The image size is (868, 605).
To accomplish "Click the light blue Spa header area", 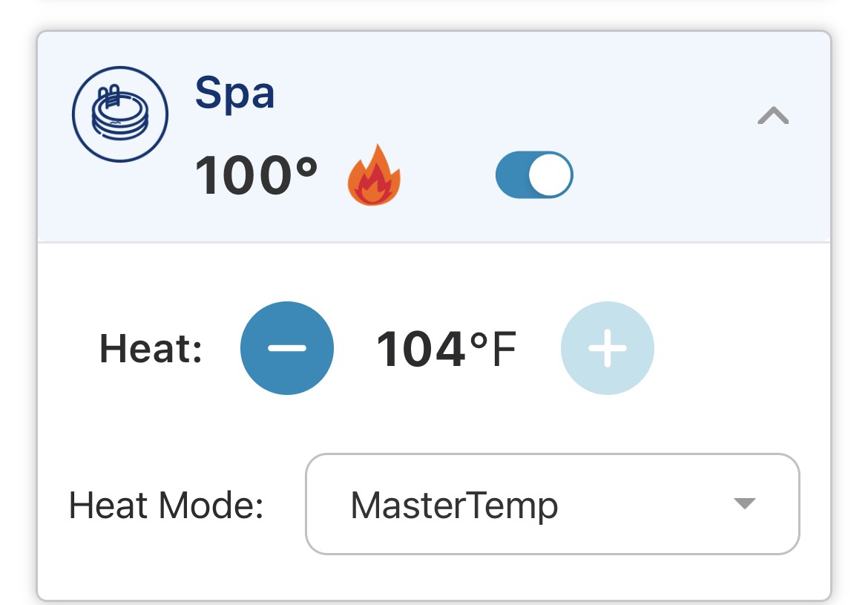I will 434,137.
